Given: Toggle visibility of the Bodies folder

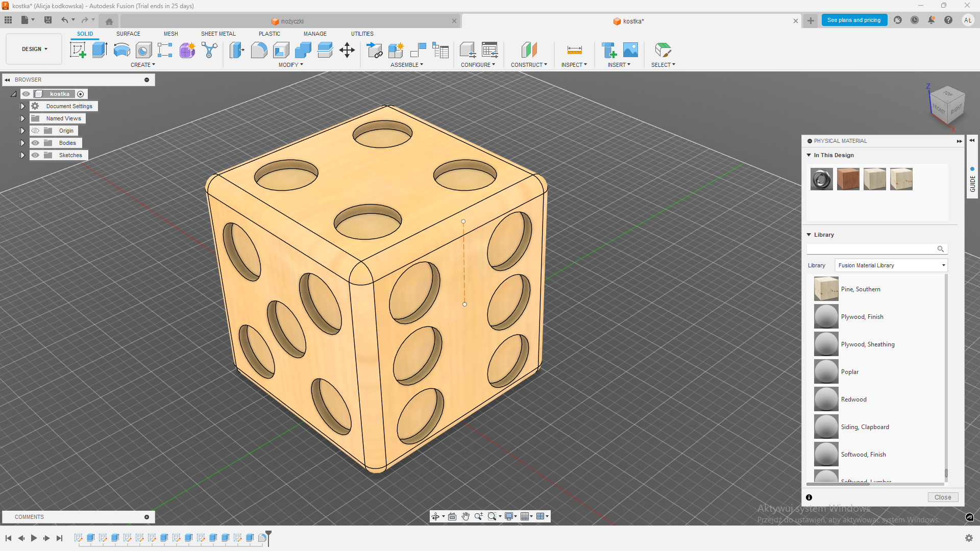Looking at the screenshot, I should tap(35, 143).
